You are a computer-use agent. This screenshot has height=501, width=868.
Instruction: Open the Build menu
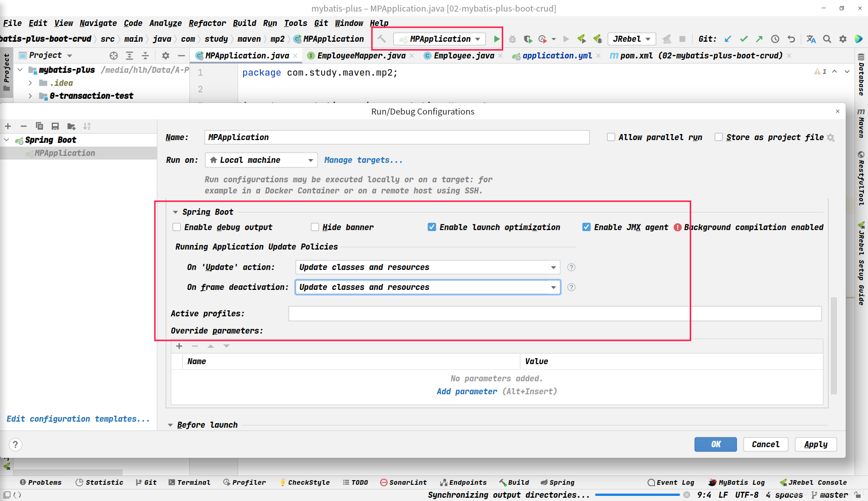pyautogui.click(x=244, y=23)
